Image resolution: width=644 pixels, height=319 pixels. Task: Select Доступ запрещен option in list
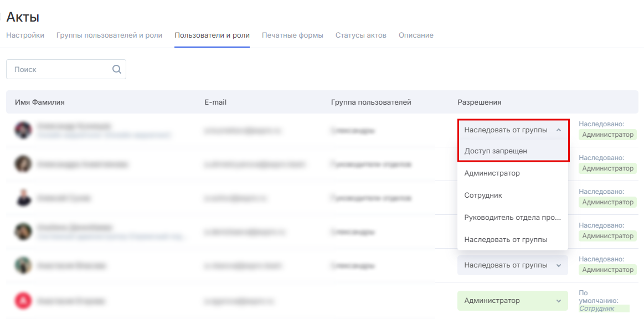point(496,151)
